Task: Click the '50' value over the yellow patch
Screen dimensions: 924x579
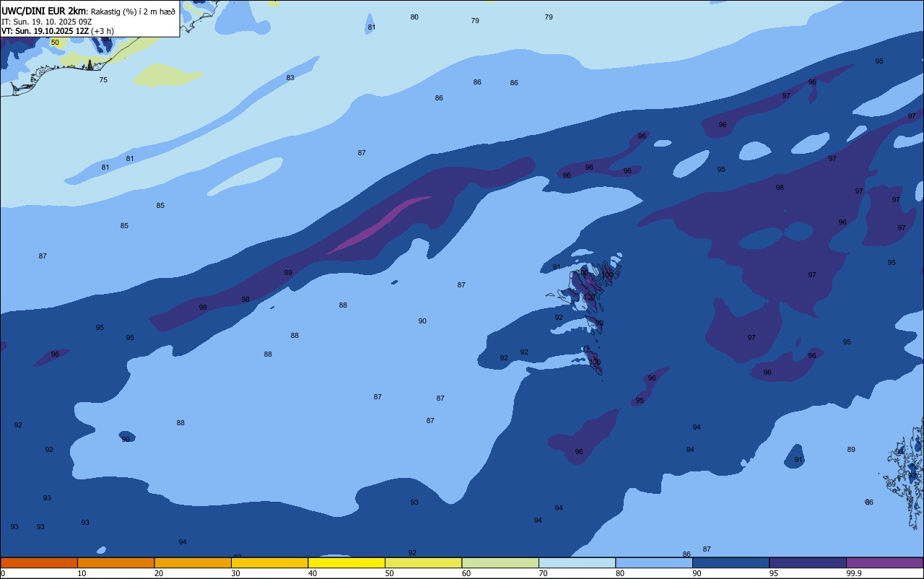Action: point(55,43)
